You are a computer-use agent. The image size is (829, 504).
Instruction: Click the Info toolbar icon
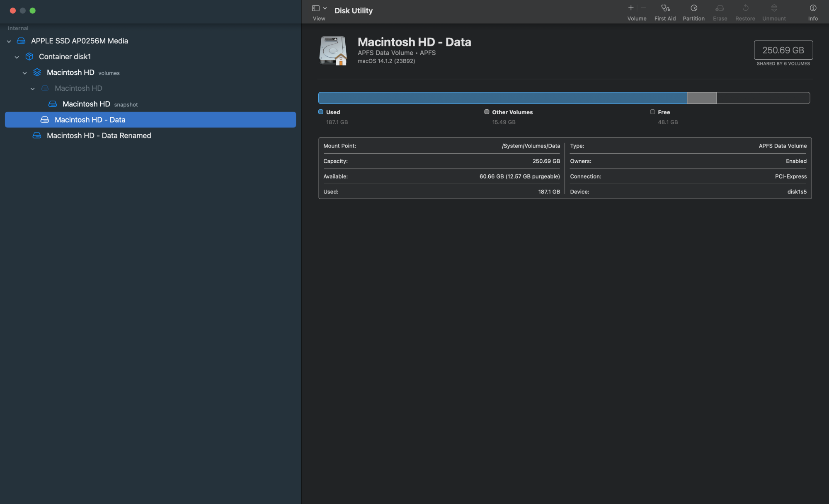coord(813,8)
